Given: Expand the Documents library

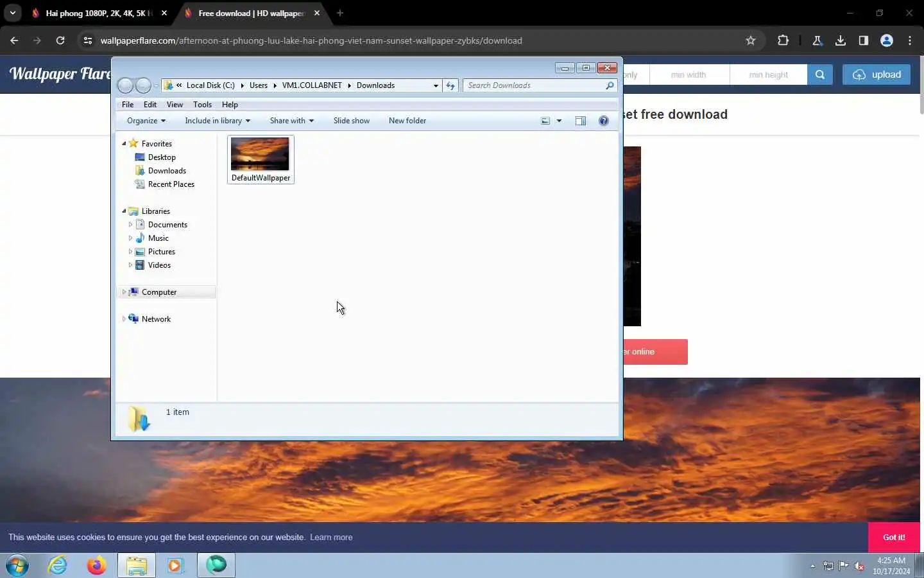Looking at the screenshot, I should pos(130,225).
